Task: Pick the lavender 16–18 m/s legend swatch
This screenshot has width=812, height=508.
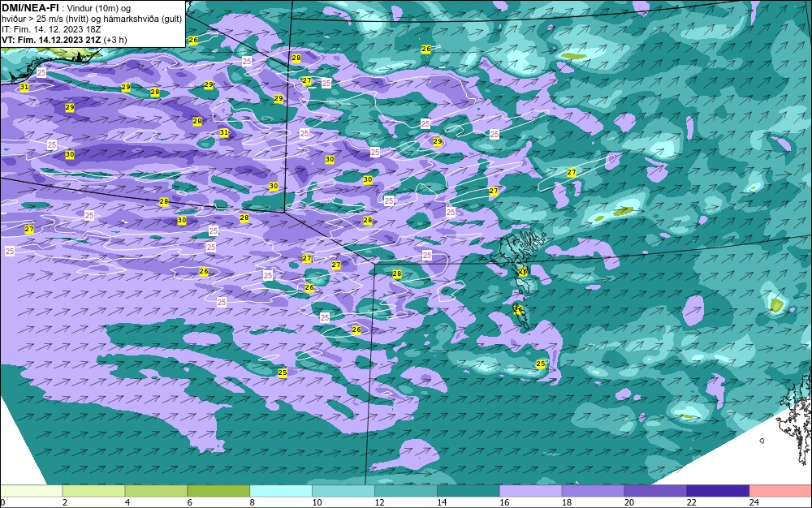Action: tap(531, 491)
